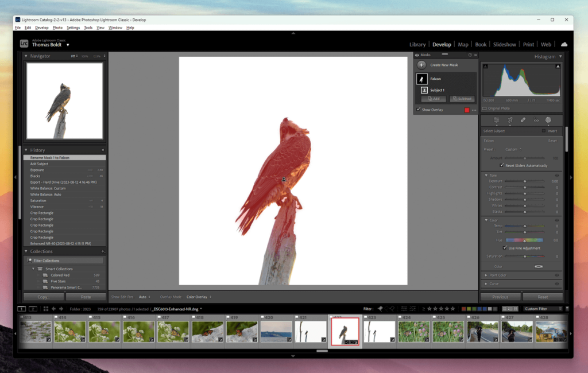The height and width of the screenshot is (373, 588).
Task: Disable Reset Sliders Automatically checkbox
Action: coord(502,165)
